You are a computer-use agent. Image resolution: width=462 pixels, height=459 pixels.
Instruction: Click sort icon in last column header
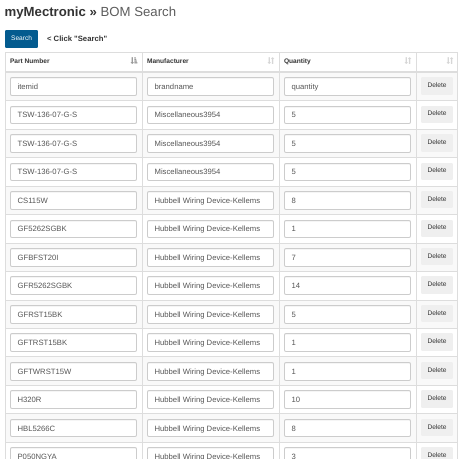coord(450,61)
